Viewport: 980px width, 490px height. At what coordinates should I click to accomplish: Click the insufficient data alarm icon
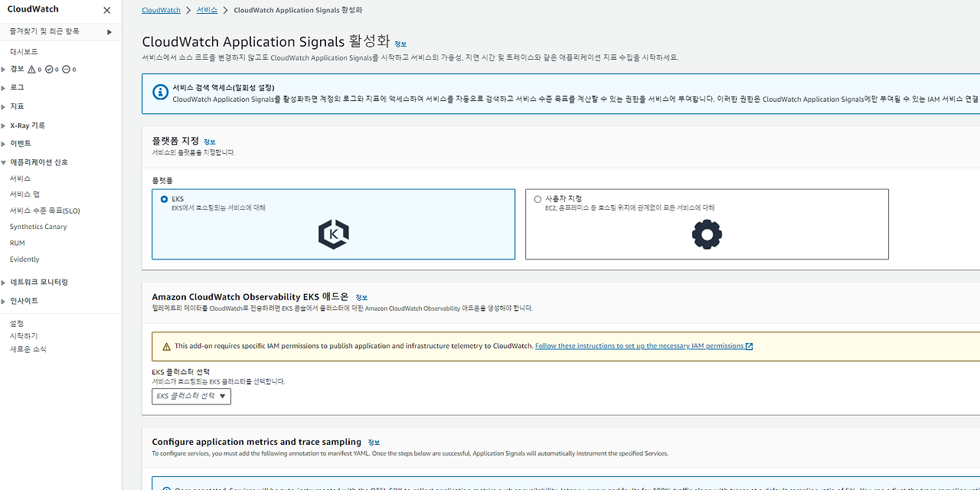66,69
